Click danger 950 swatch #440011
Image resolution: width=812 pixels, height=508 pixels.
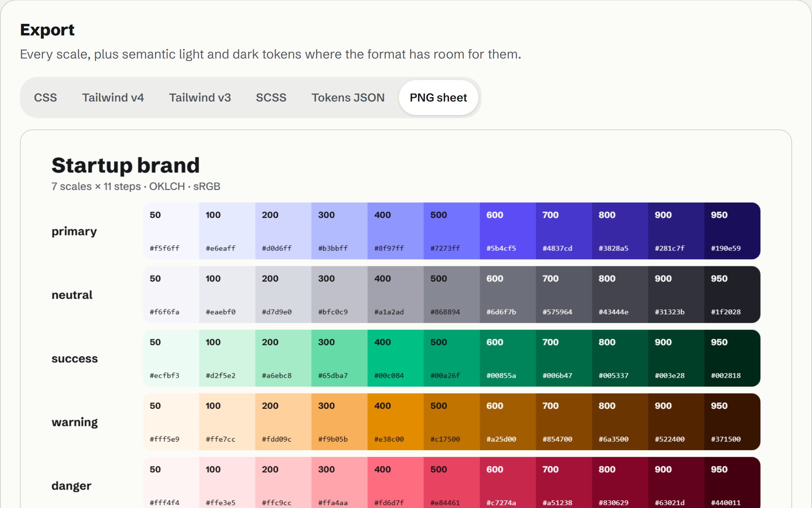(x=732, y=483)
